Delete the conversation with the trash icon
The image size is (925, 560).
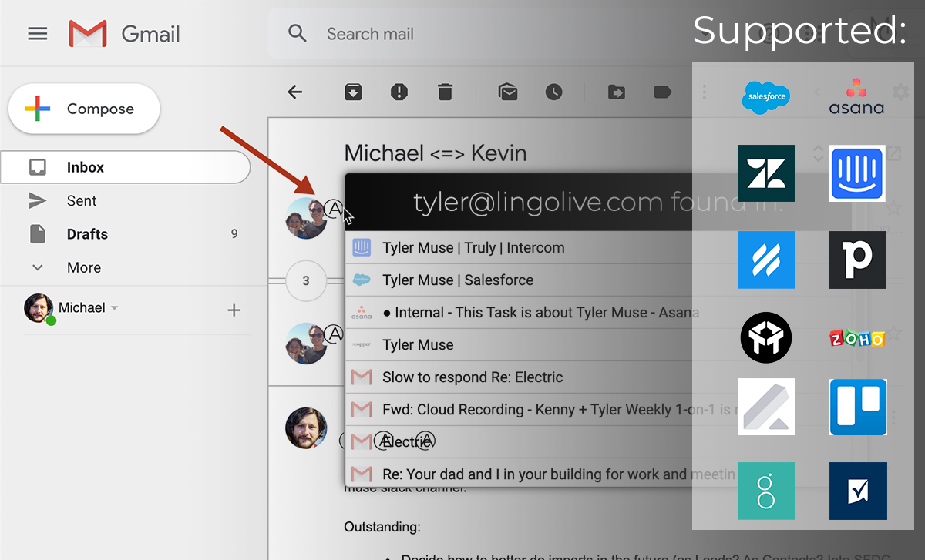coord(445,92)
